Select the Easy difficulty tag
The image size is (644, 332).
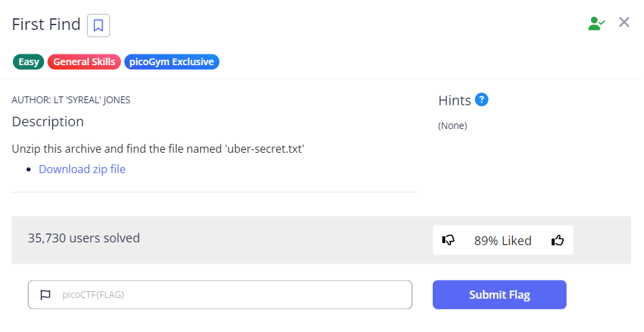(29, 62)
